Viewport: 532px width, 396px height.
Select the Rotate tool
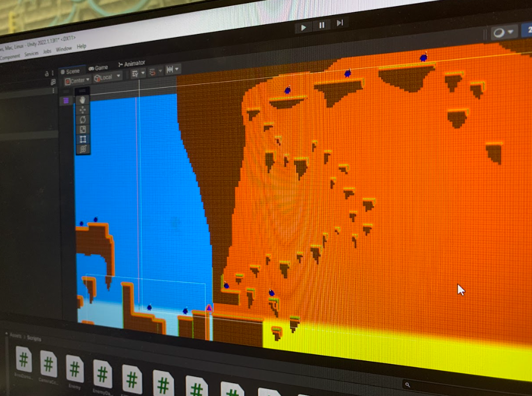point(83,119)
